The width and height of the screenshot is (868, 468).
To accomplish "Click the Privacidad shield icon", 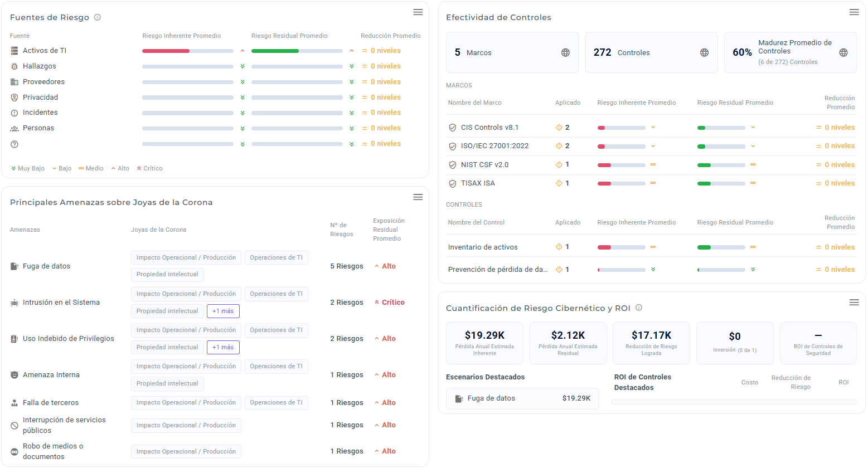I will click(14, 97).
